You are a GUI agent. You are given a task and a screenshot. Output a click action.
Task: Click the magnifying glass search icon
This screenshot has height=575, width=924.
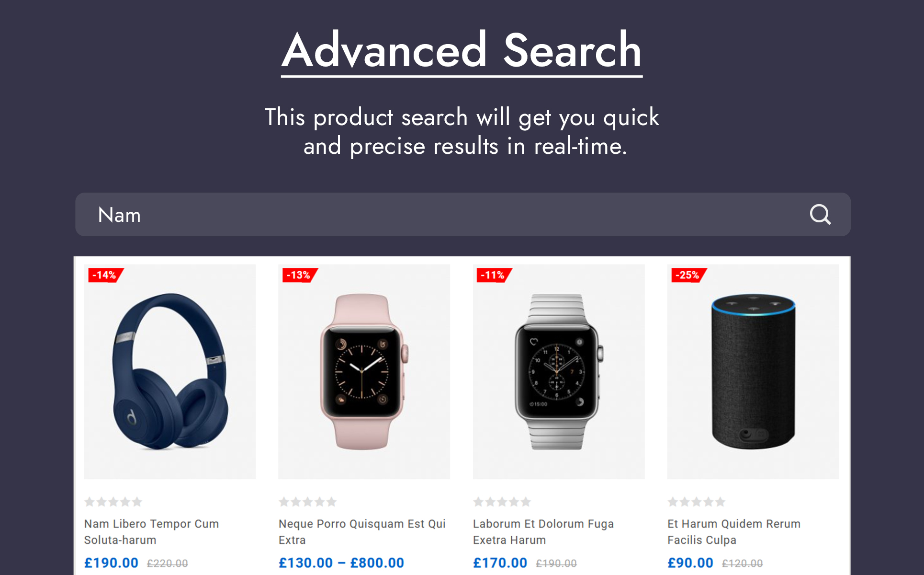(820, 215)
